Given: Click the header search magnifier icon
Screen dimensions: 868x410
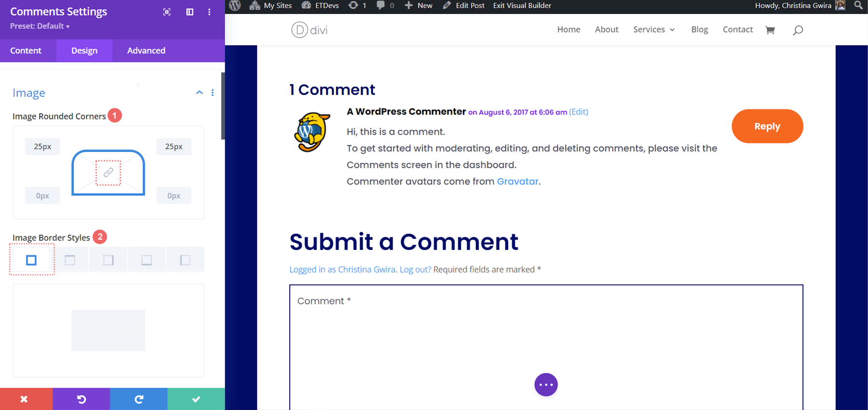Looking at the screenshot, I should tap(798, 30).
